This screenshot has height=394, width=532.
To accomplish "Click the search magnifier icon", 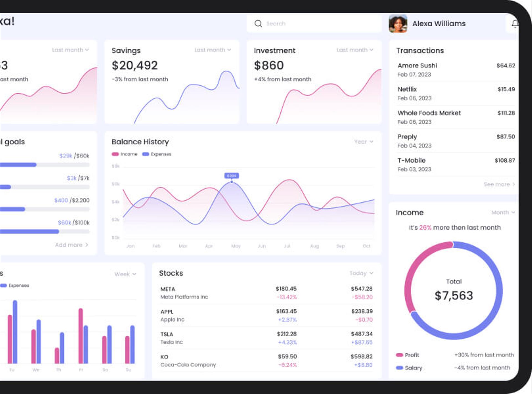I will tap(258, 24).
